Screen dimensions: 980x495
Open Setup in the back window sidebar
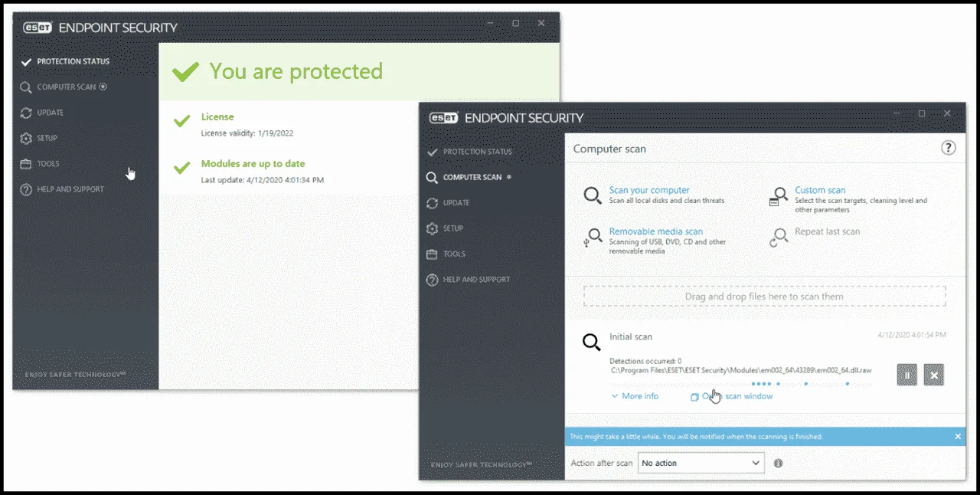(x=47, y=138)
